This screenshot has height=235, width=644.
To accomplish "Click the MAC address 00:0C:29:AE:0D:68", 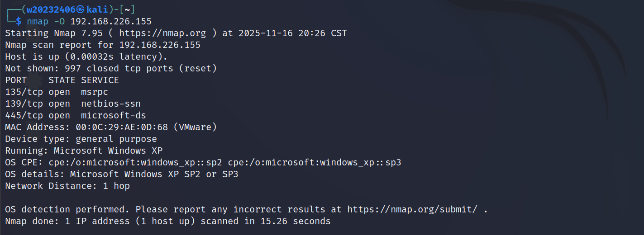I will click(122, 127).
